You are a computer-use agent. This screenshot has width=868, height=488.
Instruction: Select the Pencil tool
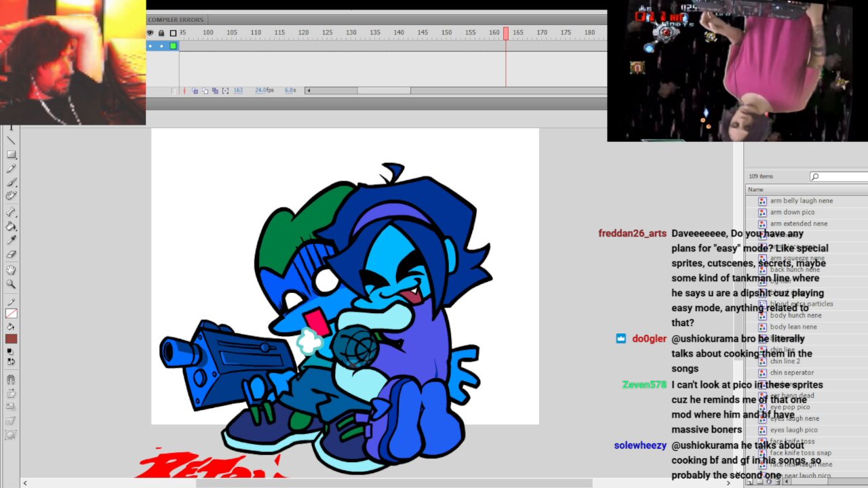(11, 169)
